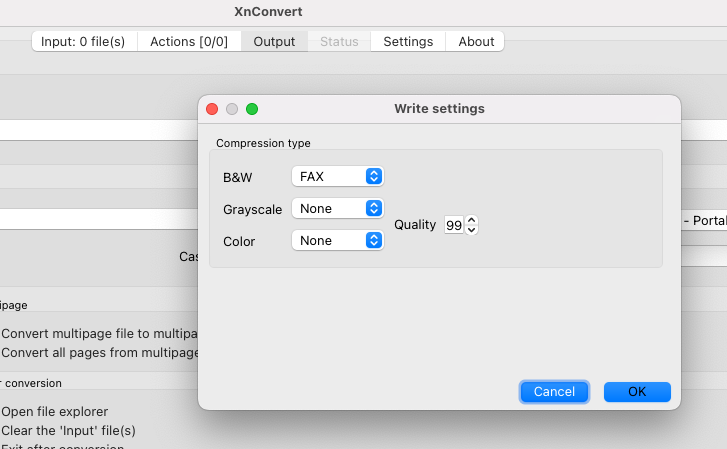Screen dimensions: 727x449
Task: Confirm write settings with OK
Action: pyautogui.click(x=637, y=392)
